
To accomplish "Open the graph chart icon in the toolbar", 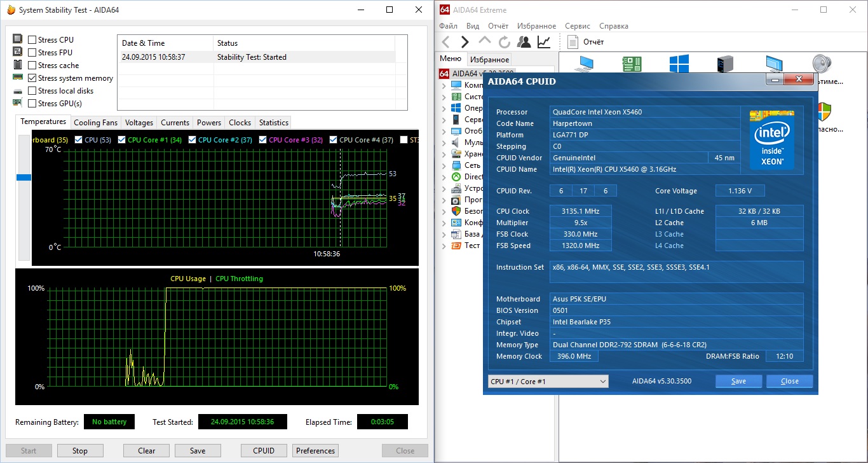I will tap(544, 42).
